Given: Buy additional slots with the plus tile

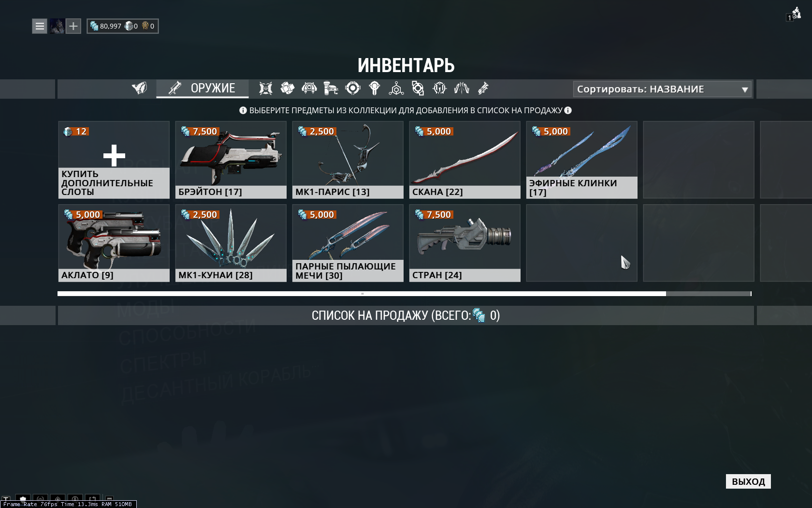Looking at the screenshot, I should (114, 160).
